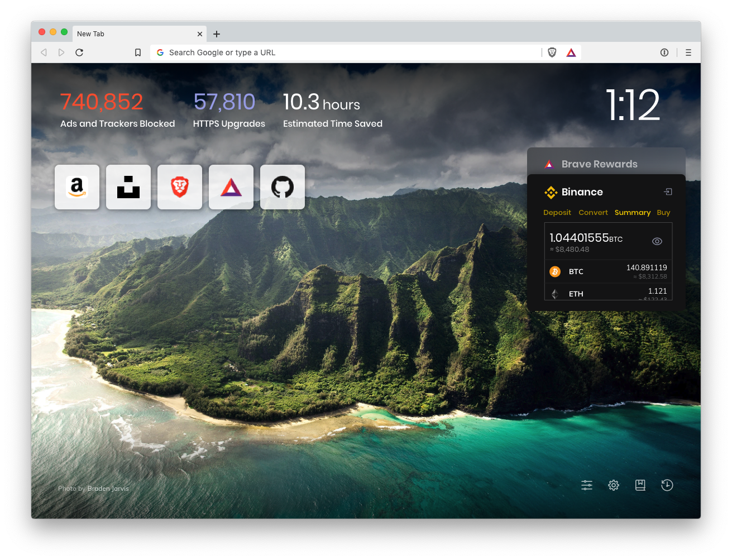Open the new tab page settings gear
The width and height of the screenshot is (732, 560).
(x=614, y=485)
